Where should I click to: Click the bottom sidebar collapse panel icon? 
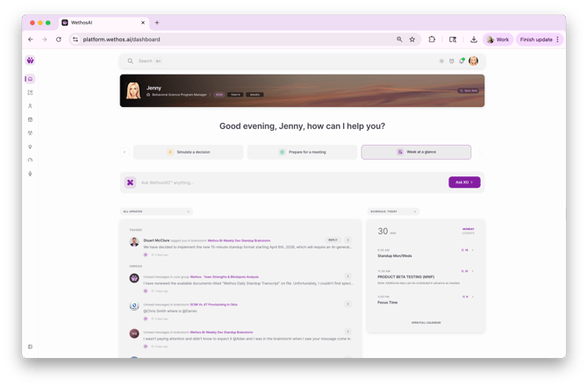click(31, 347)
